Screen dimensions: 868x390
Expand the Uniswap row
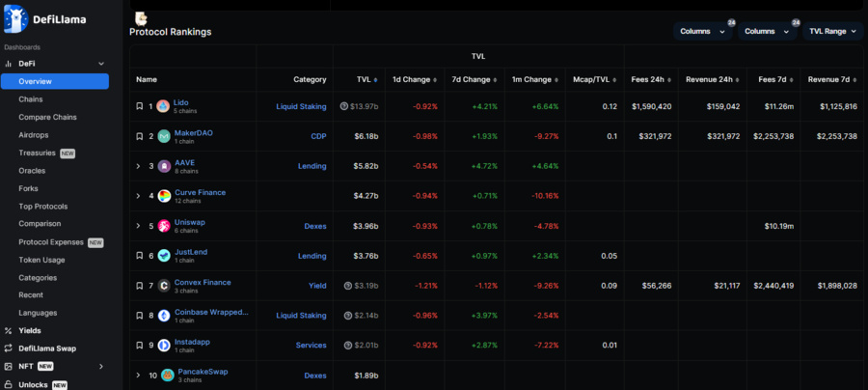pyautogui.click(x=138, y=226)
